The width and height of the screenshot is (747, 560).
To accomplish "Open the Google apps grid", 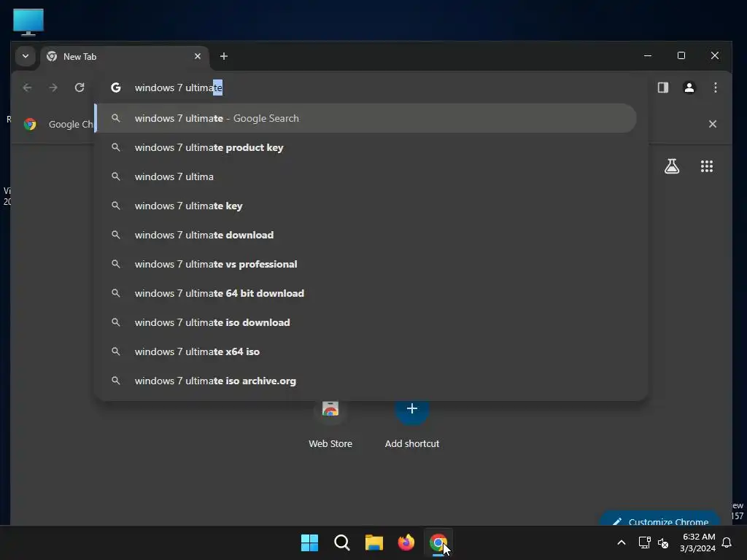I will [x=706, y=166].
